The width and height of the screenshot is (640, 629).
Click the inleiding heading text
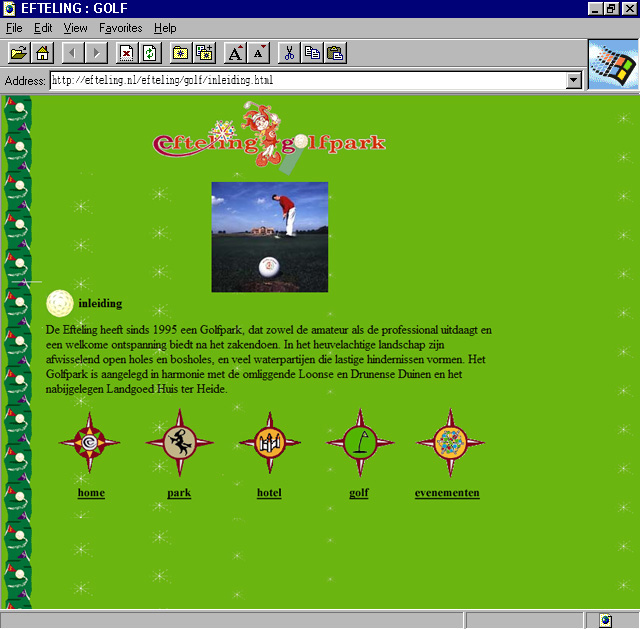pyautogui.click(x=100, y=303)
